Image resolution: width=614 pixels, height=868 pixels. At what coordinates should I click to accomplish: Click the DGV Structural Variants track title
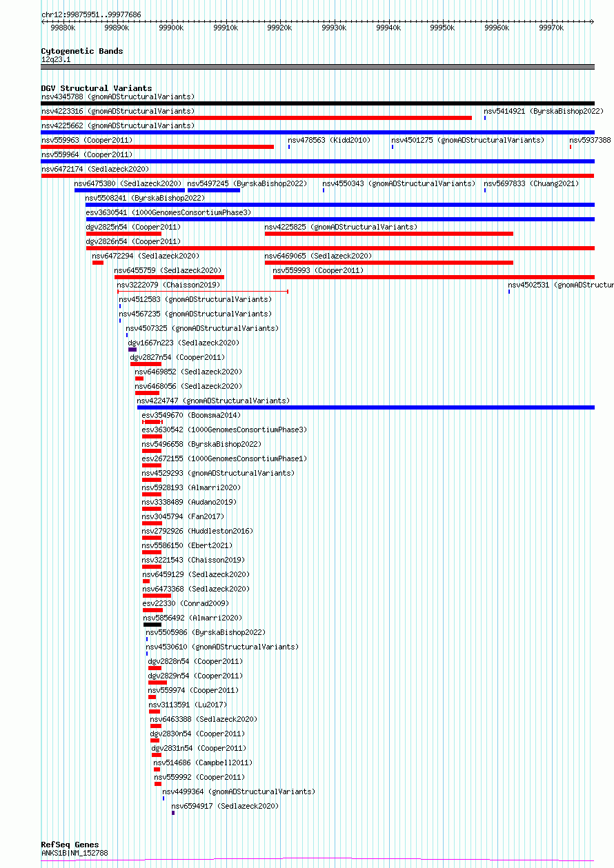tap(97, 88)
